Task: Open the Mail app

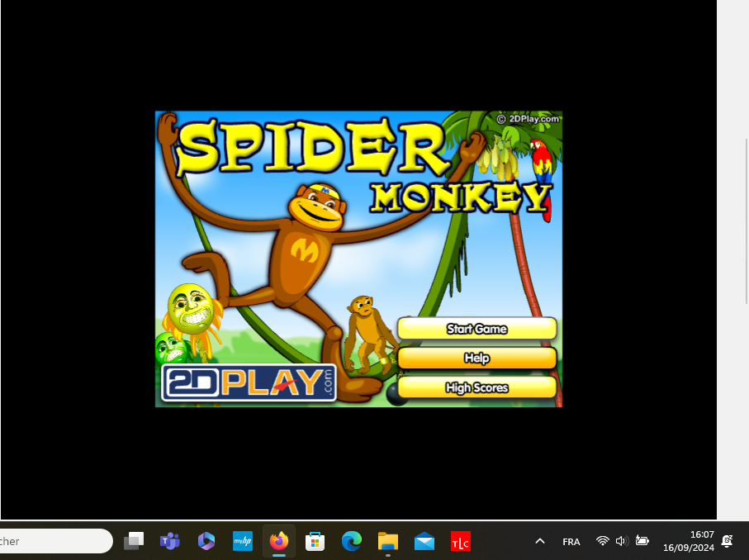Action: (424, 541)
